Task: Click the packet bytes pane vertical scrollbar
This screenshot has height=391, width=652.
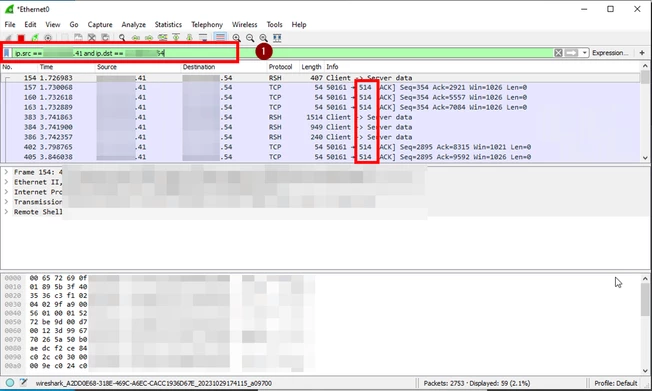Action: coord(645,324)
